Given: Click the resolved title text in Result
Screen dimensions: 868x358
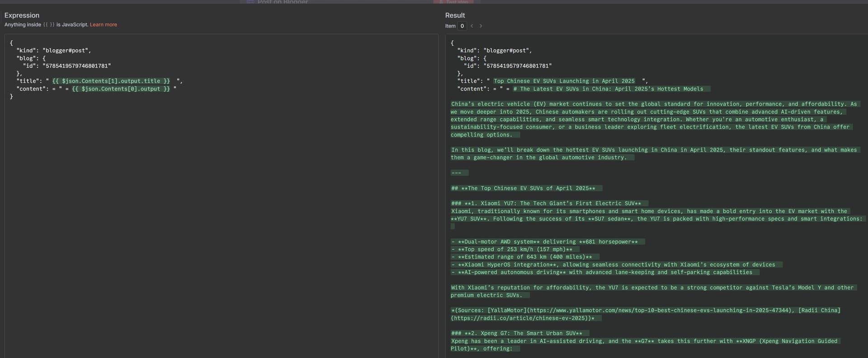Looking at the screenshot, I should pos(564,81).
